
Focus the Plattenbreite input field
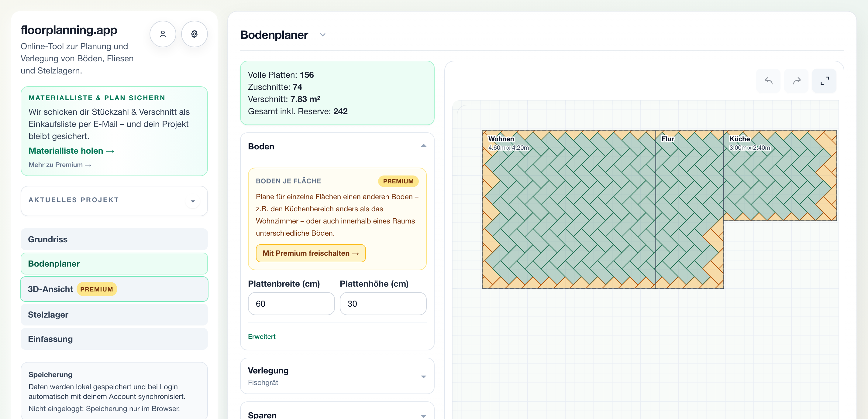(291, 304)
